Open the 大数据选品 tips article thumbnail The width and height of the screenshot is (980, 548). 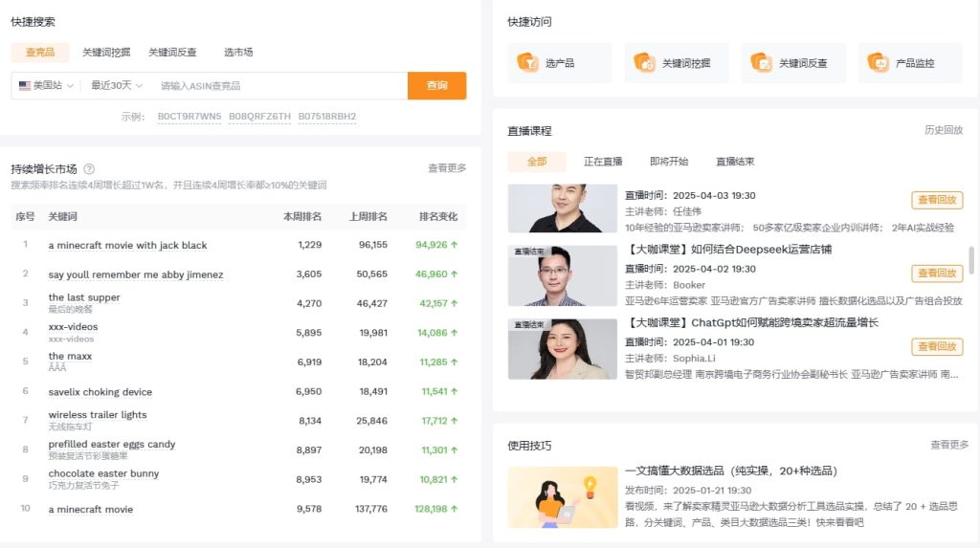coord(563,497)
